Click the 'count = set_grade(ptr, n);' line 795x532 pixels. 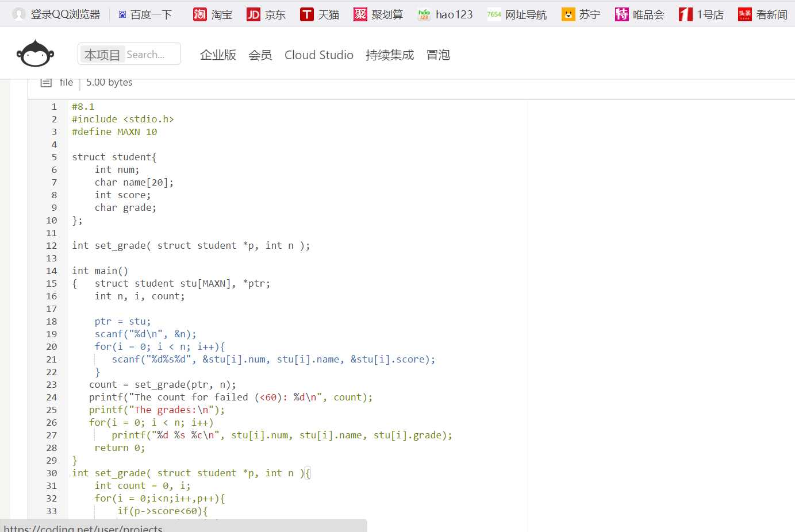[163, 384]
